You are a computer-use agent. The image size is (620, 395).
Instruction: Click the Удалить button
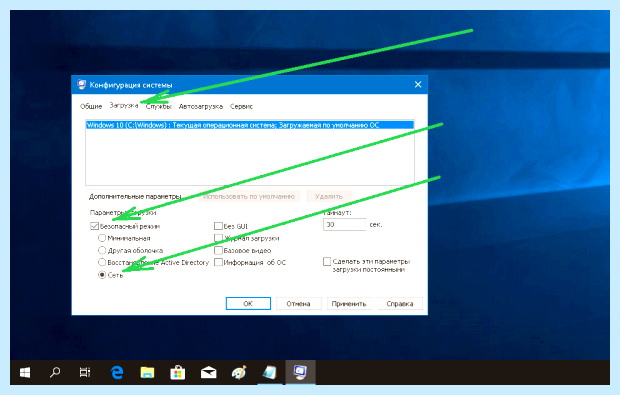[x=329, y=197]
